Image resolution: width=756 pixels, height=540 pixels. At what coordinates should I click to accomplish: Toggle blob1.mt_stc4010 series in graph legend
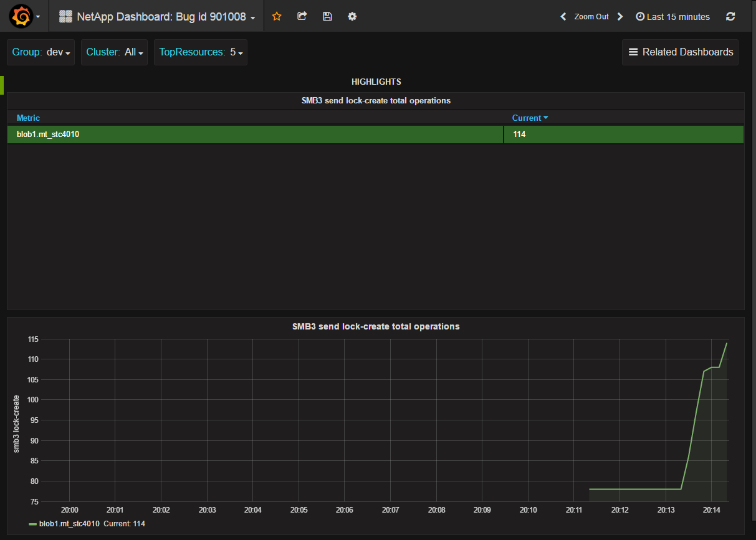coord(69,524)
